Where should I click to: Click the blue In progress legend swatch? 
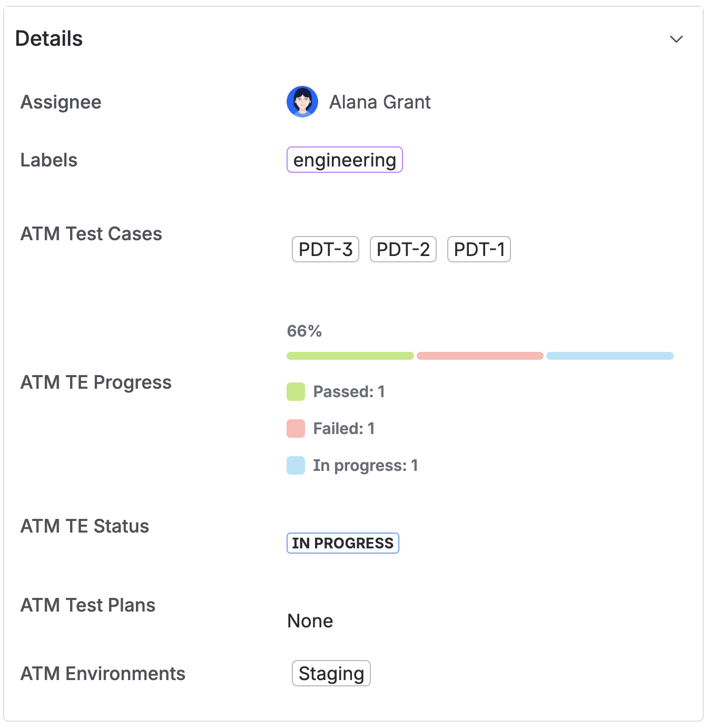tap(296, 466)
